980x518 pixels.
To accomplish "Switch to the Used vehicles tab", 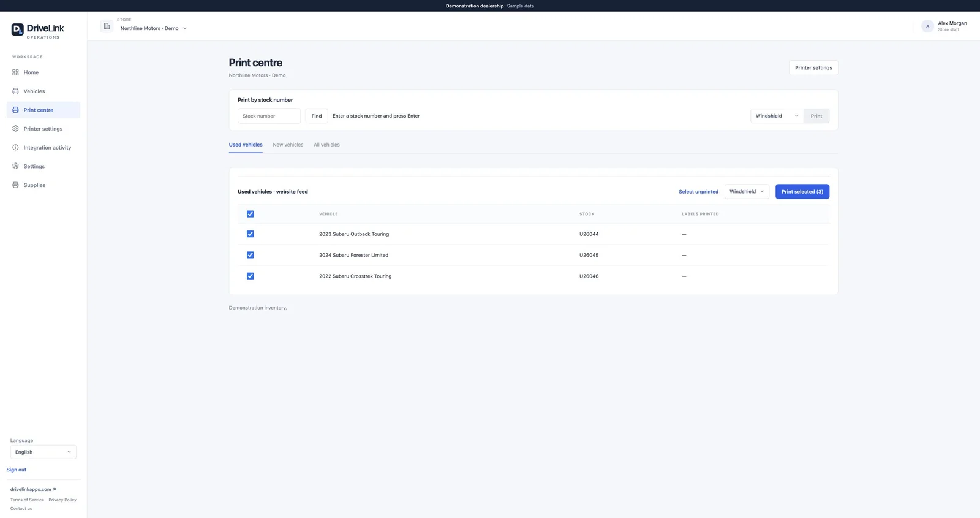I will [246, 145].
